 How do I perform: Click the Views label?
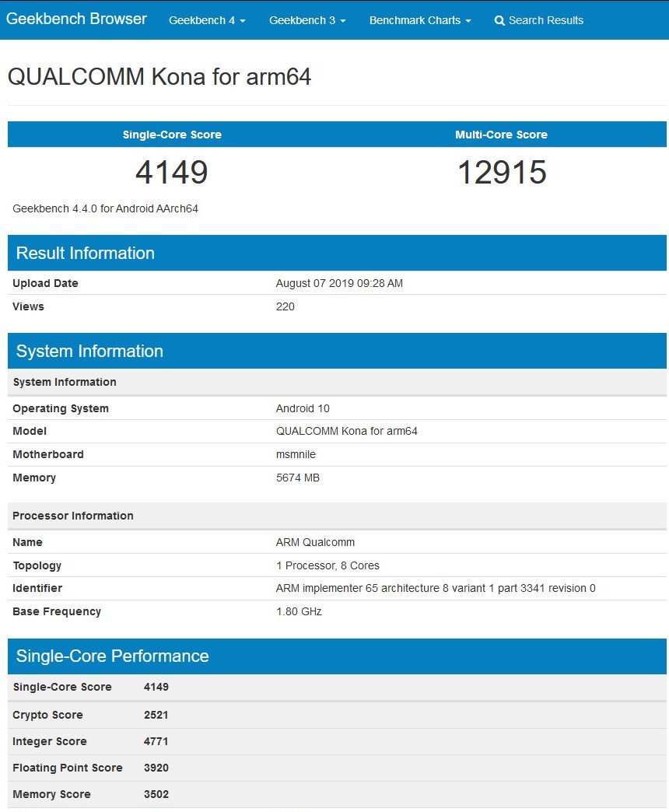click(29, 306)
